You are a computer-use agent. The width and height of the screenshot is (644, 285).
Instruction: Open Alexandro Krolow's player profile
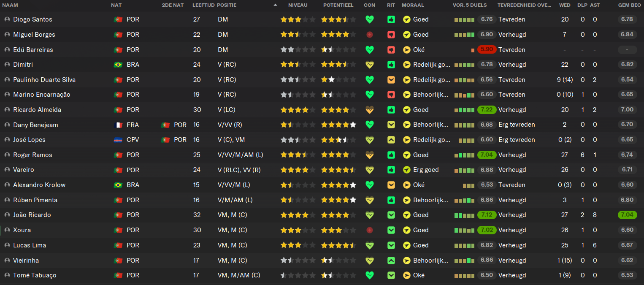[39, 185]
